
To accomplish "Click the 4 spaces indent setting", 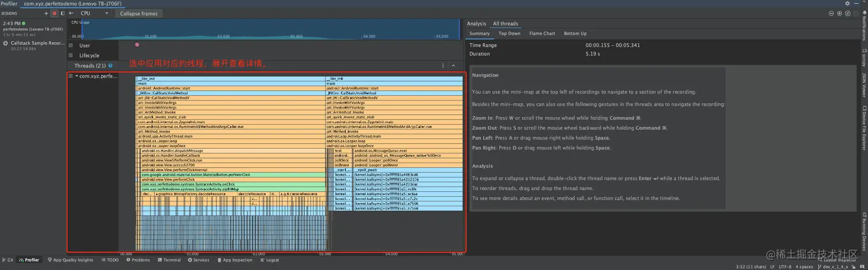I will tap(804, 267).
